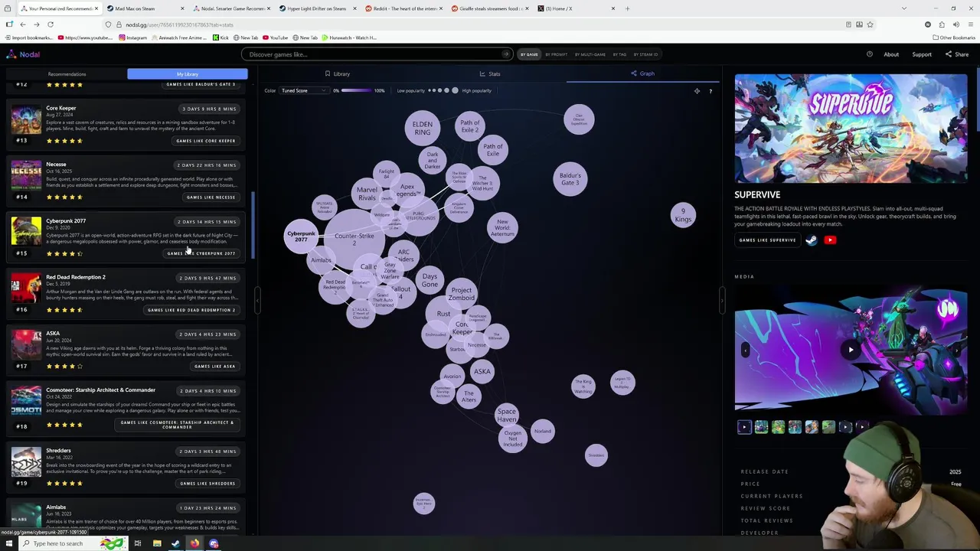Switch to Recommendations list
The width and height of the screenshot is (980, 551).
(x=67, y=74)
